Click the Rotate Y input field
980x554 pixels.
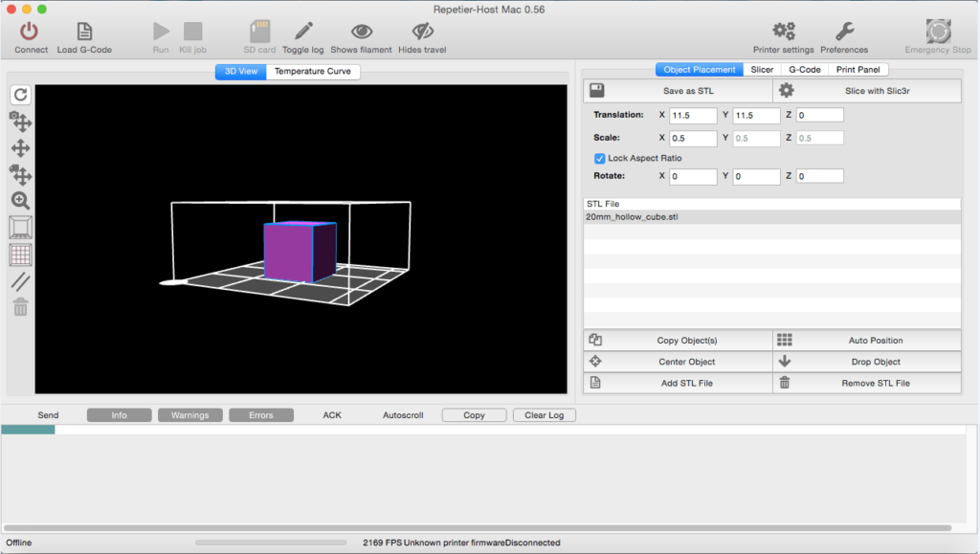[x=756, y=176]
